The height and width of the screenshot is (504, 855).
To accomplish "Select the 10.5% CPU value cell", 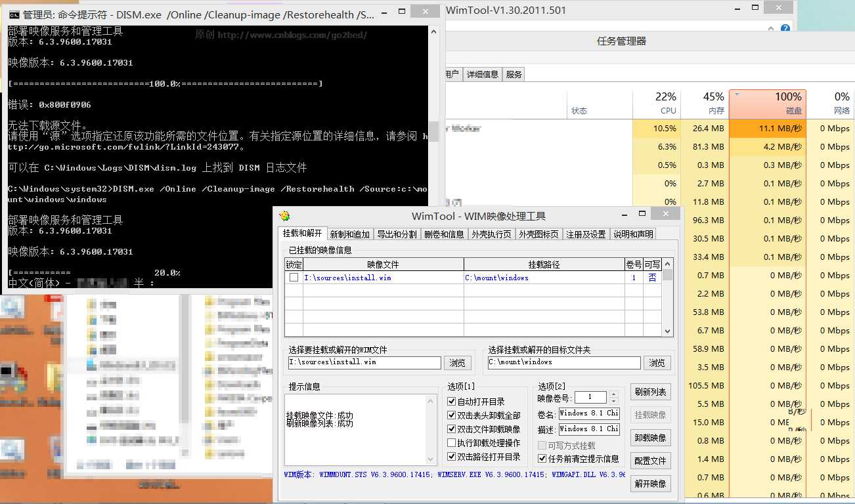I will point(657,129).
